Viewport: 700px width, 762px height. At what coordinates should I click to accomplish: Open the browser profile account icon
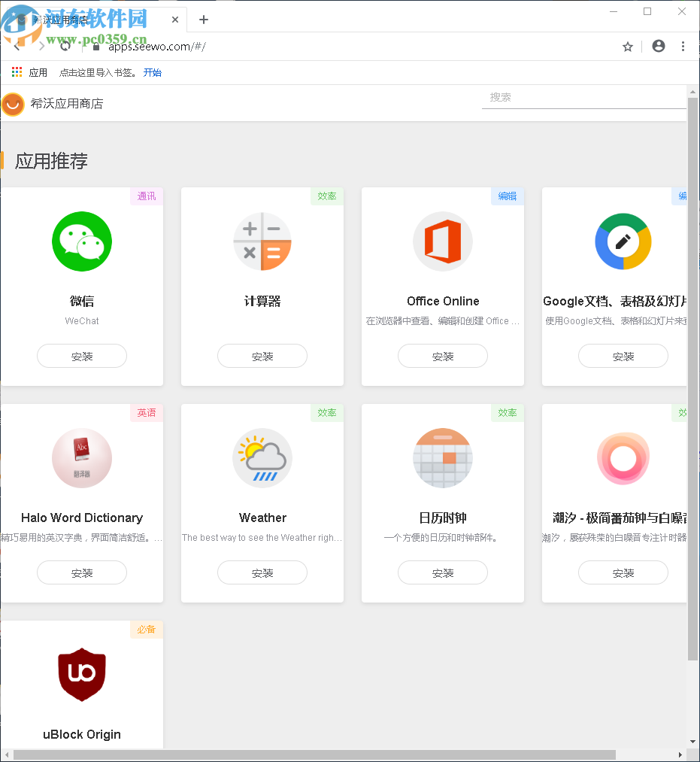658,46
